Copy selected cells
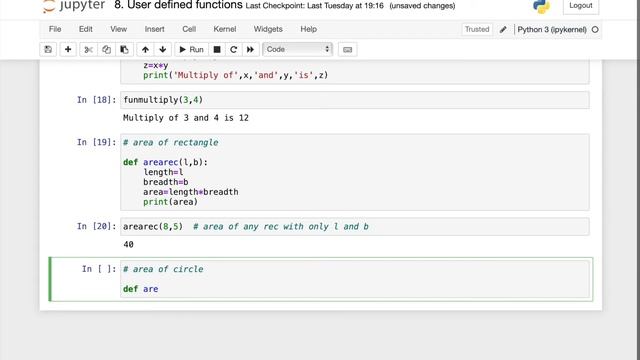This screenshot has width=640, height=360. click(x=106, y=49)
